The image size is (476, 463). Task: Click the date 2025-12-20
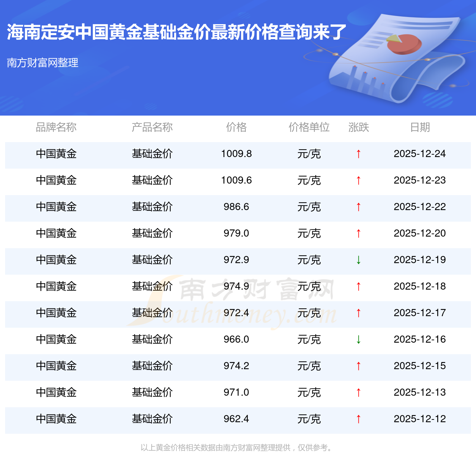(x=420, y=233)
